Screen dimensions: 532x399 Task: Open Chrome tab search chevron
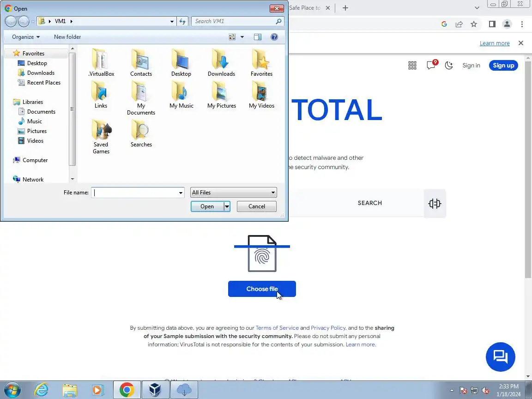[477, 8]
